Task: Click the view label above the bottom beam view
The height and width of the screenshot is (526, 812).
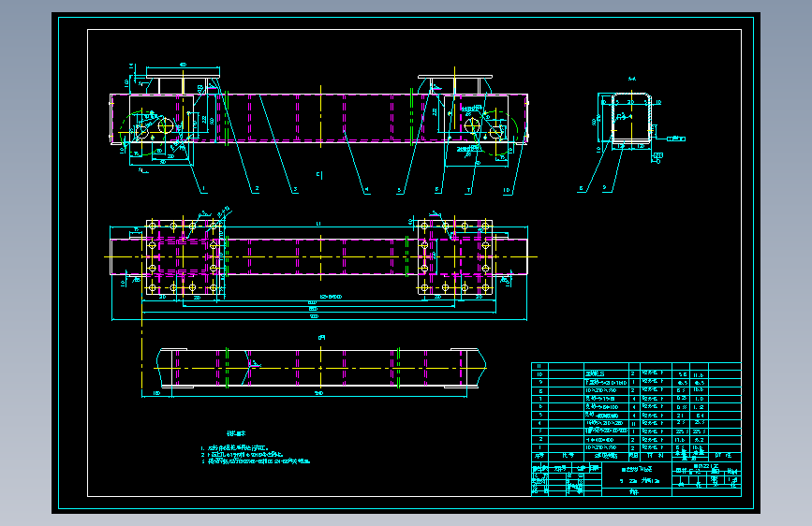Action: point(321,338)
